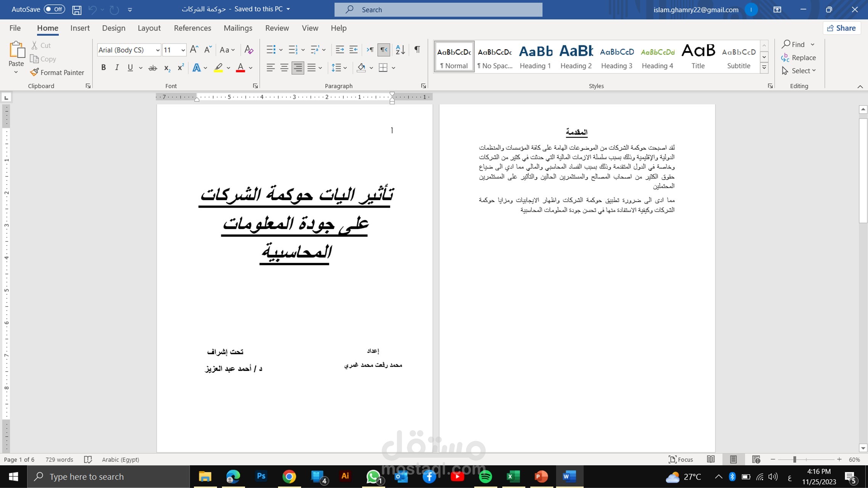Decrease font size with the shrink icon
Viewport: 868px width, 488px height.
(x=208, y=50)
